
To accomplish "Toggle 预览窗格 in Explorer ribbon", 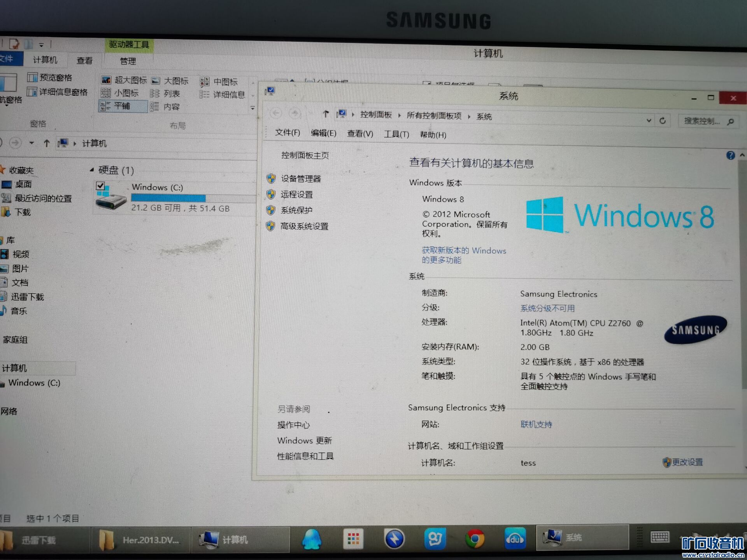I will (x=50, y=77).
